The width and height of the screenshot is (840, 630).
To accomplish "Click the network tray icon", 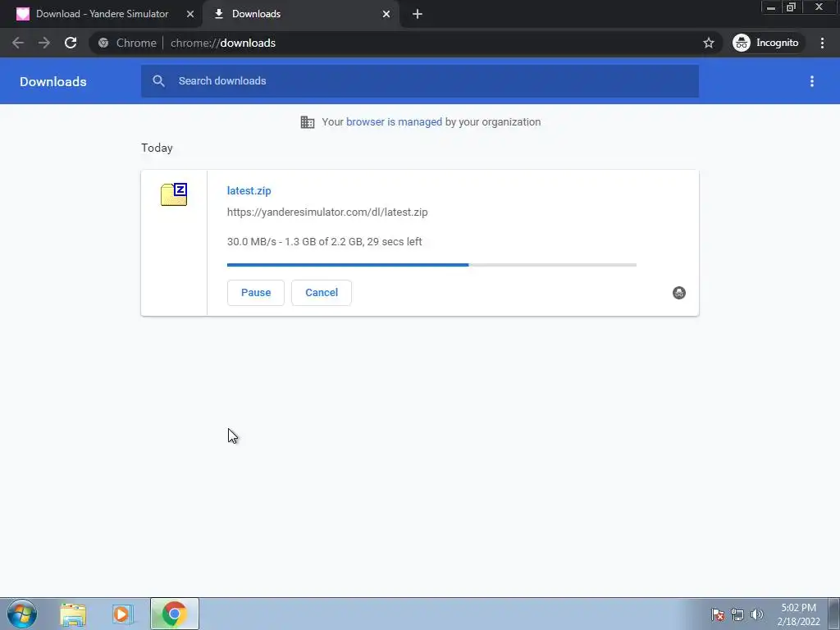I will [737, 614].
